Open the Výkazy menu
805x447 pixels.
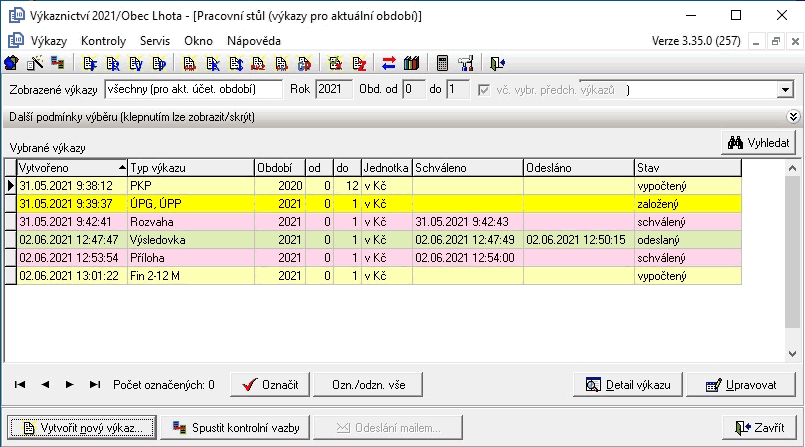click(48, 41)
